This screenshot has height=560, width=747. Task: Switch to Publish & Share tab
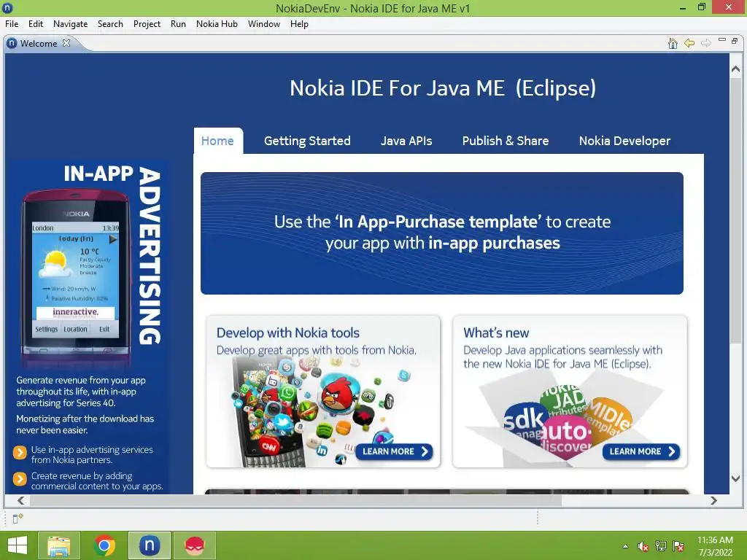coord(506,141)
